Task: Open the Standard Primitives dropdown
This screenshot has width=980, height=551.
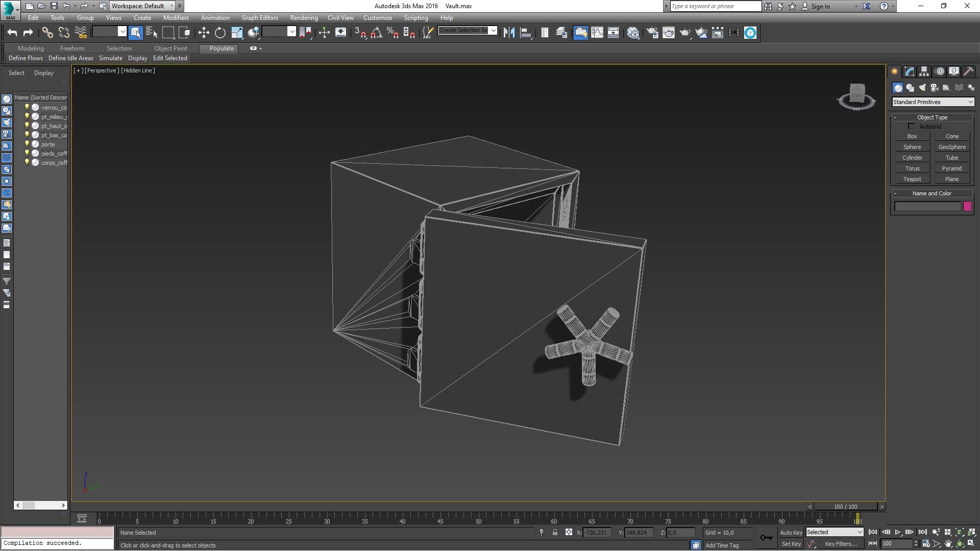Action: tap(933, 102)
